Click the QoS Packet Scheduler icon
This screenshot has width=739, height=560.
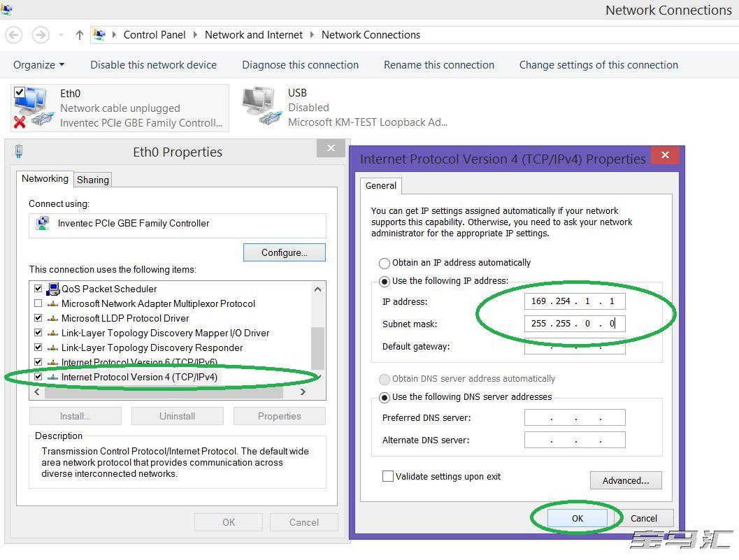pos(53,289)
